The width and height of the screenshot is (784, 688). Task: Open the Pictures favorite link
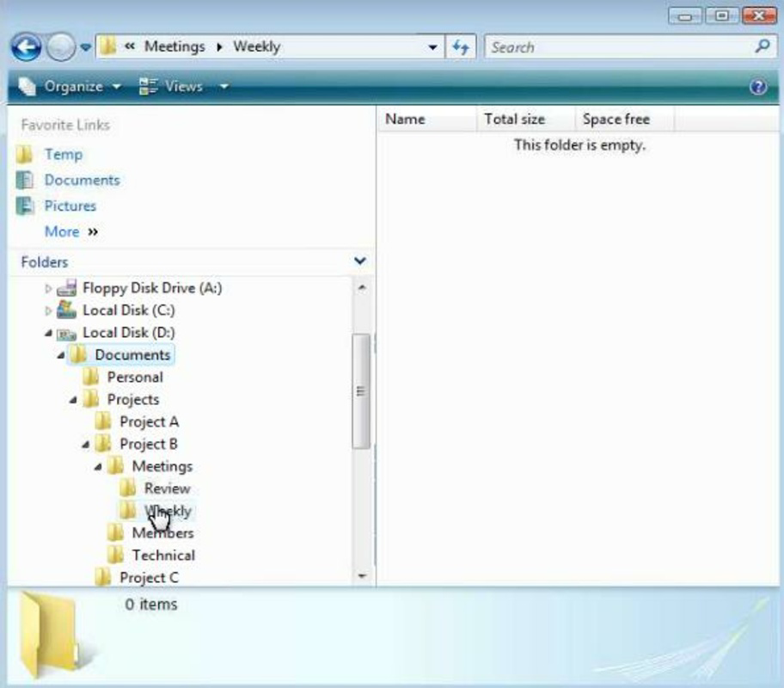click(x=70, y=206)
